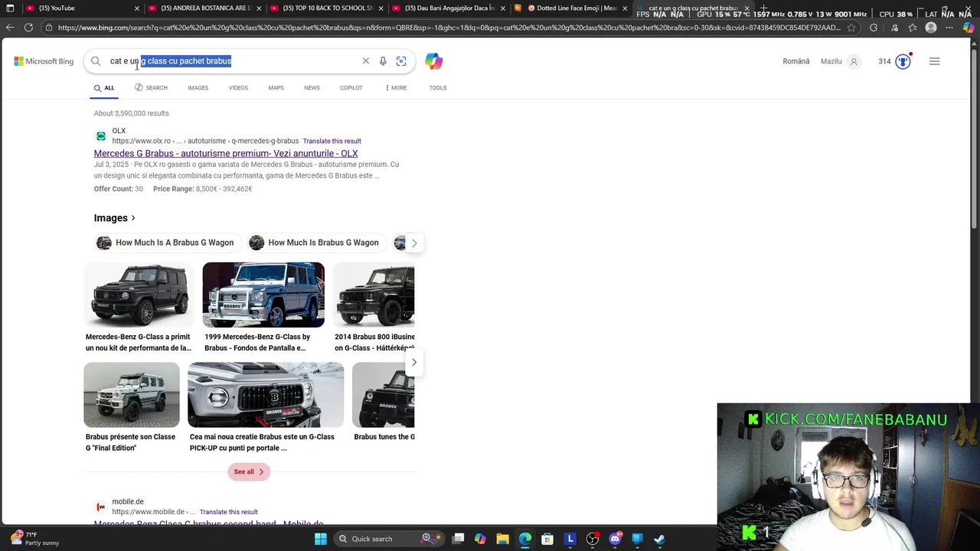Open Task View on taskbar
This screenshot has width=980, height=551.
click(458, 539)
